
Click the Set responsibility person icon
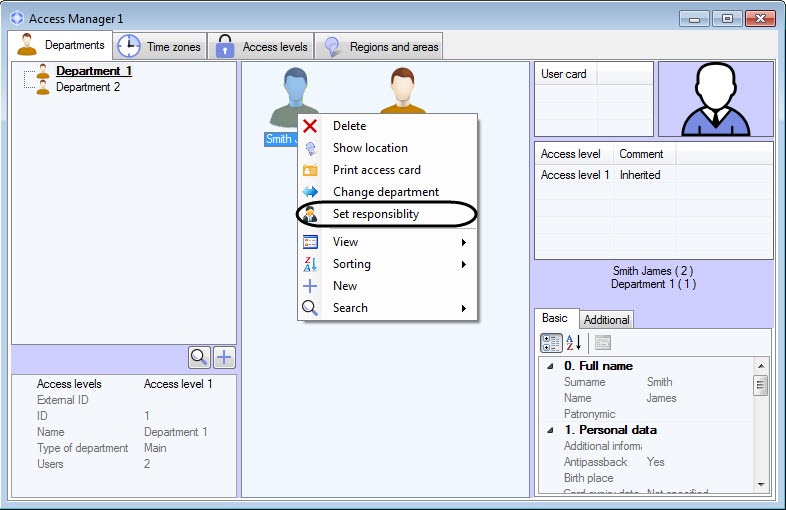310,214
